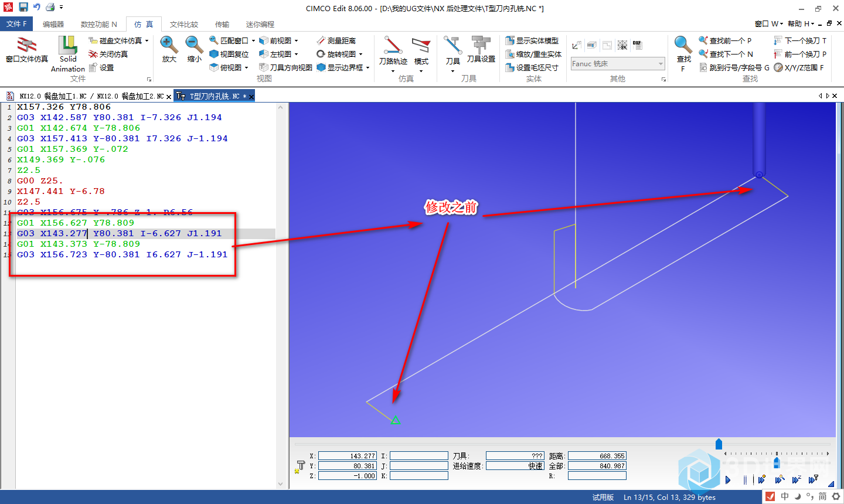Jump to previous tool change (前一个换刀 P)
This screenshot has height=504, width=844.
coord(800,54)
